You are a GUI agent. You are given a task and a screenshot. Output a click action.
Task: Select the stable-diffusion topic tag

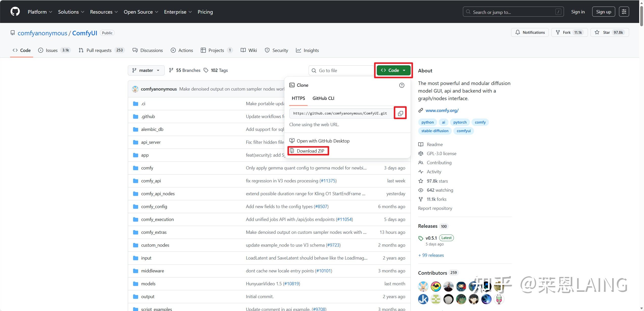435,131
